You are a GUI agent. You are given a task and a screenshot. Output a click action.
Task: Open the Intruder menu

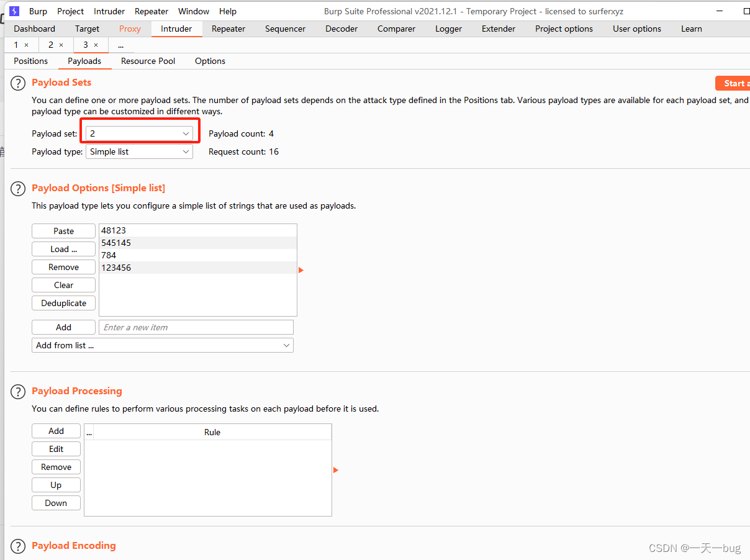109,11
